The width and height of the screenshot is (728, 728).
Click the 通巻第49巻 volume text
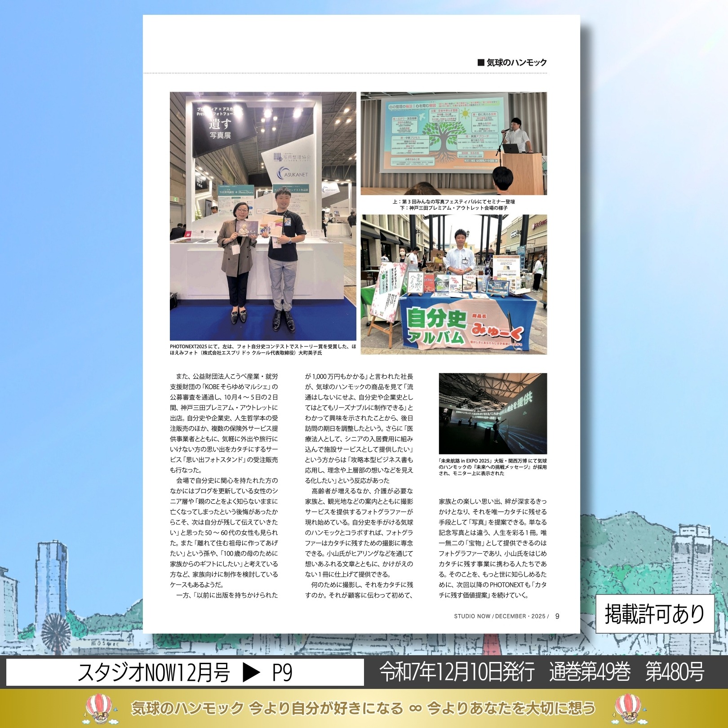[590, 673]
